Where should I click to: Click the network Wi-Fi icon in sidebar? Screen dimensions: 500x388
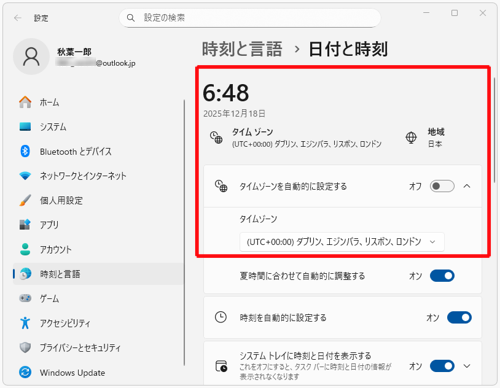pos(25,176)
